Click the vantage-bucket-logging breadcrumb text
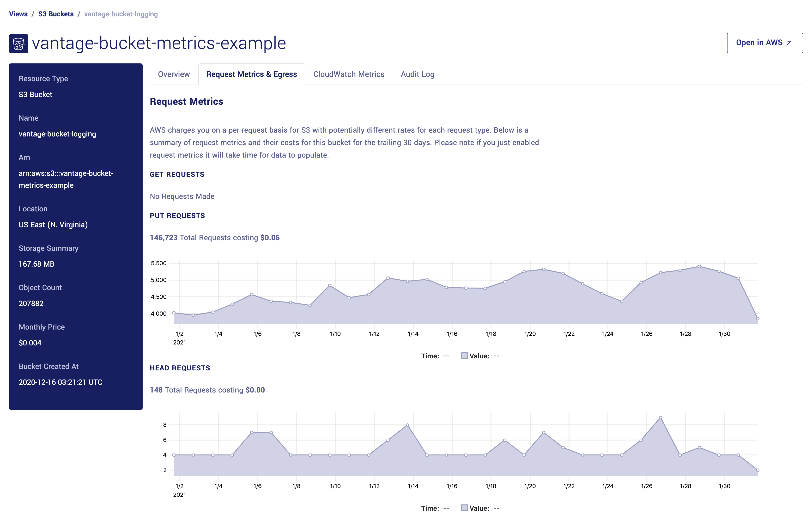The width and height of the screenshot is (812, 515). click(x=121, y=14)
